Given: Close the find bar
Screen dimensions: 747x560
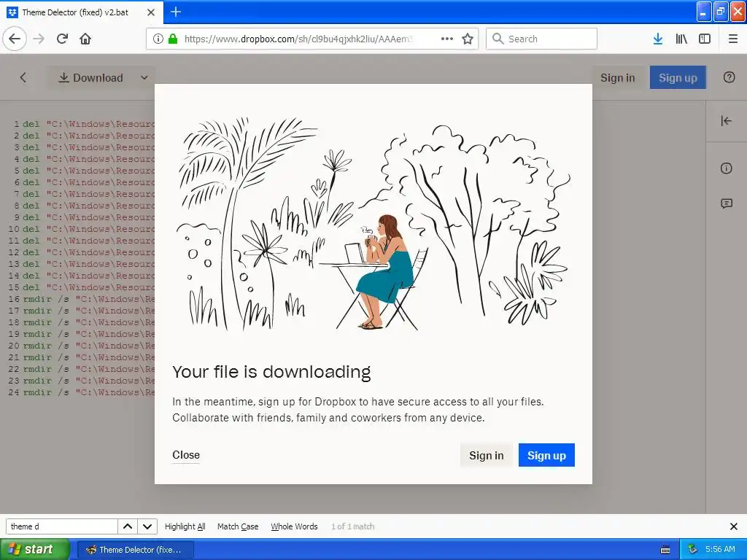Looking at the screenshot, I should point(734,526).
